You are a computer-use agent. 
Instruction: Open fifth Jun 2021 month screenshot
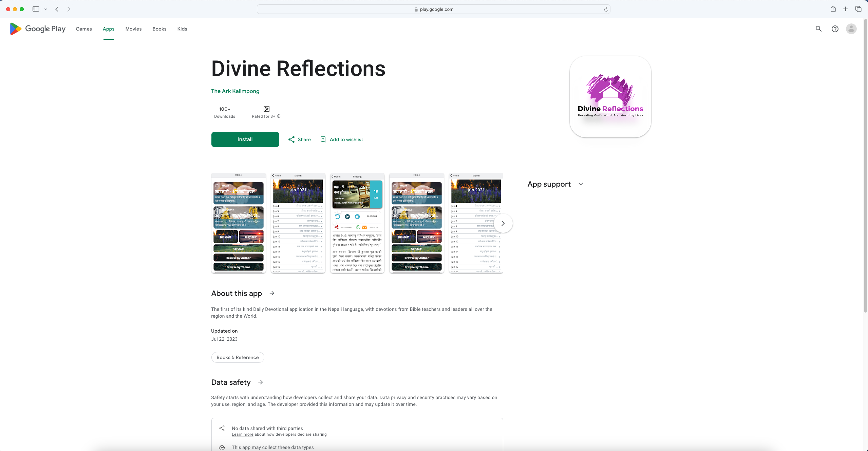(476, 223)
